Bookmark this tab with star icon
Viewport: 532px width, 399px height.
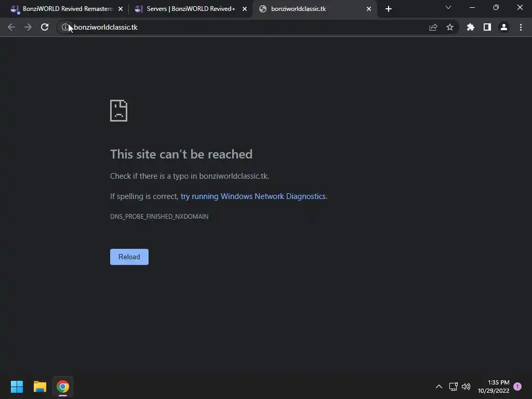[x=450, y=27]
